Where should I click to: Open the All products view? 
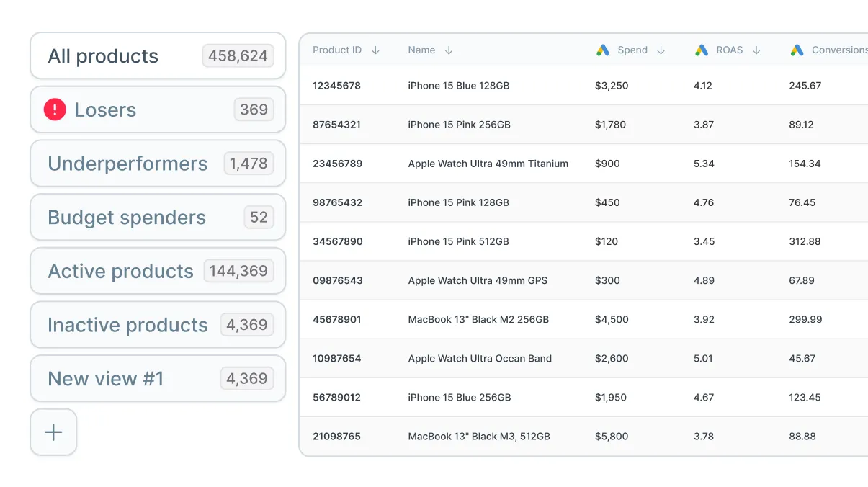tap(158, 56)
